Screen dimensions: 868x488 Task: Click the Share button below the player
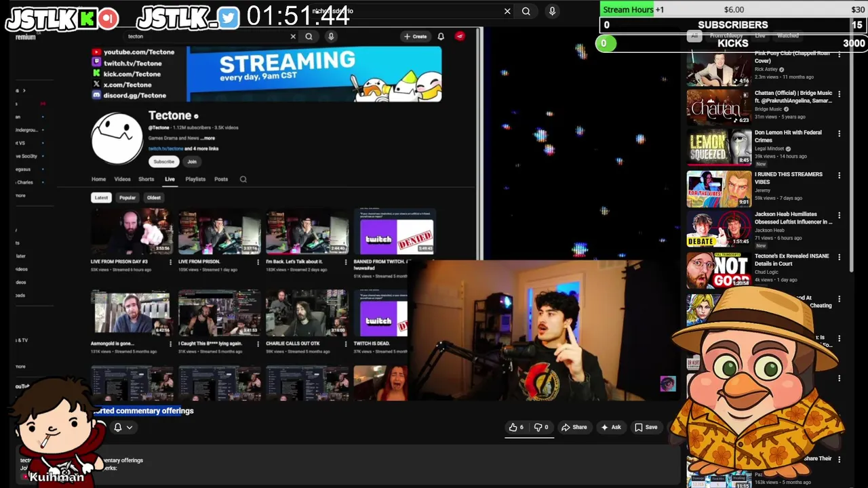pyautogui.click(x=574, y=427)
